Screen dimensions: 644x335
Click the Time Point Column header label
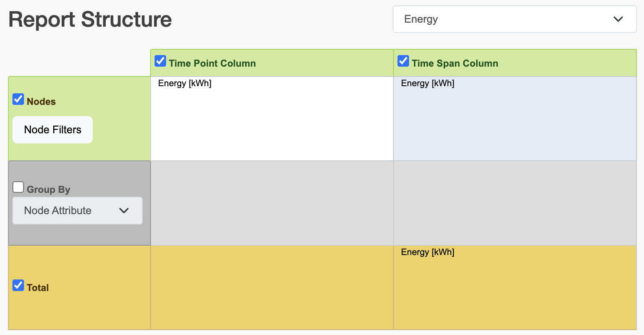pyautogui.click(x=212, y=64)
